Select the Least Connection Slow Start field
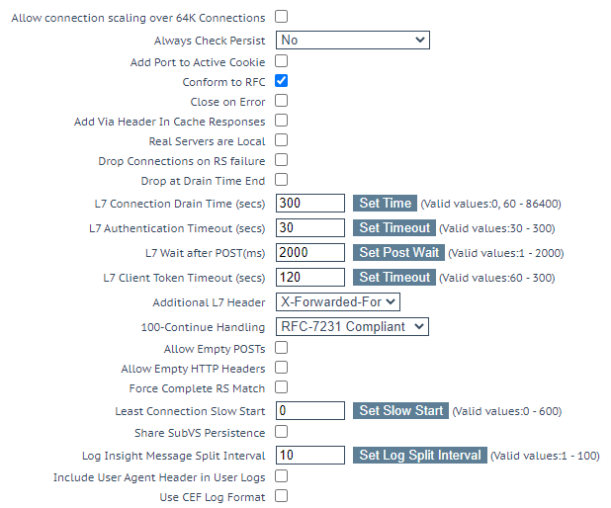This screenshot has width=611, height=508. point(310,411)
